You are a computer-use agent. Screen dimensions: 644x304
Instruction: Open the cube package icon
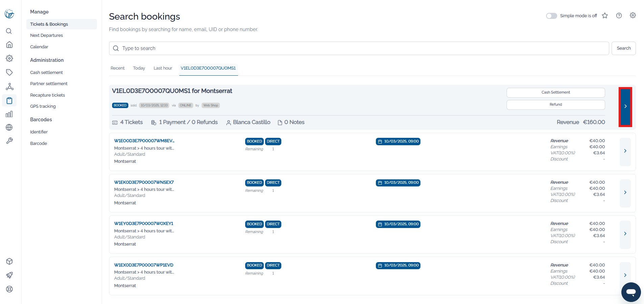click(9, 261)
